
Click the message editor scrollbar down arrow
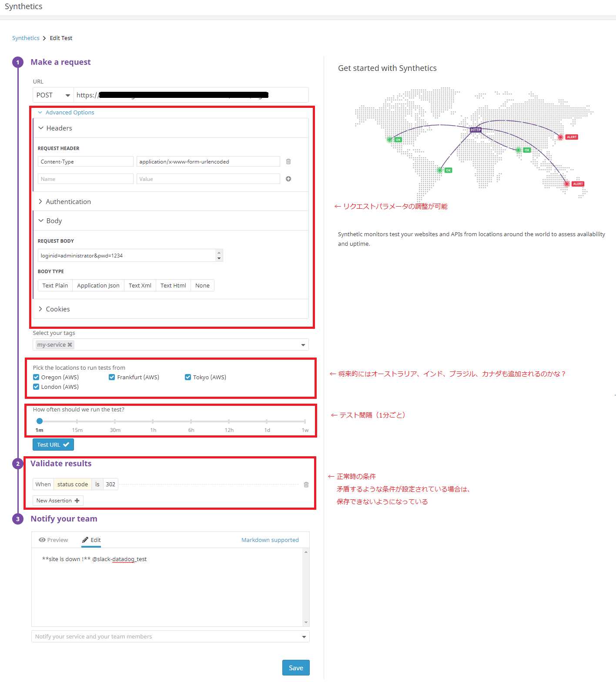[x=306, y=622]
